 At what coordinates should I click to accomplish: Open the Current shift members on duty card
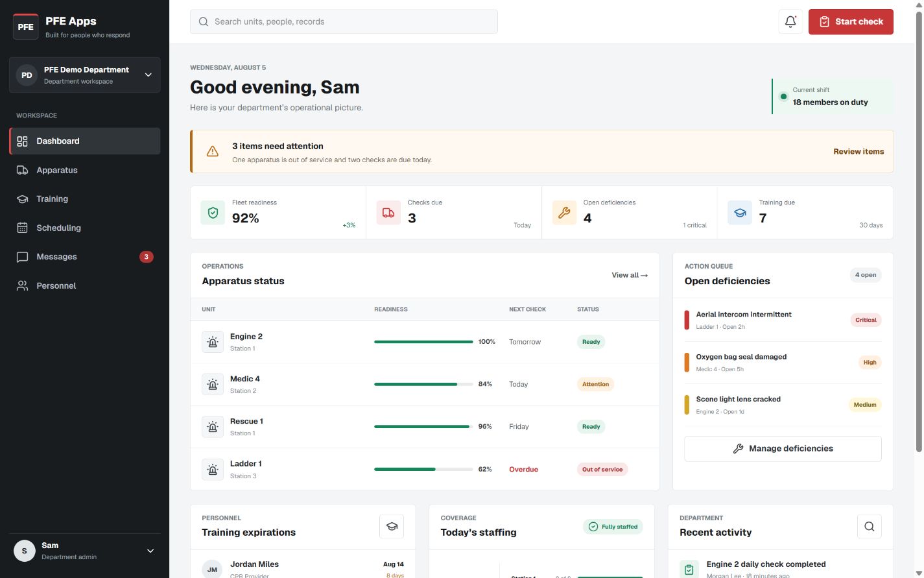pos(833,96)
